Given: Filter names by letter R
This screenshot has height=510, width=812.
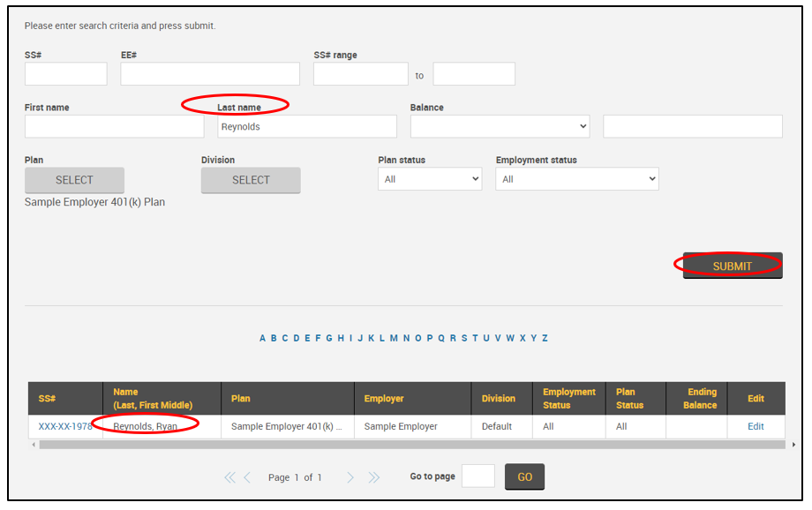Looking at the screenshot, I should 453,338.
